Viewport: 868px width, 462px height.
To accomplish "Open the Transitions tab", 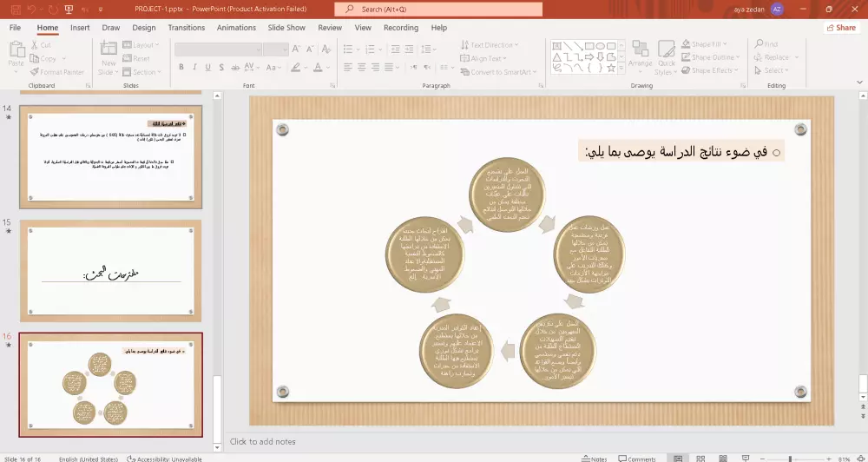I will [187, 28].
